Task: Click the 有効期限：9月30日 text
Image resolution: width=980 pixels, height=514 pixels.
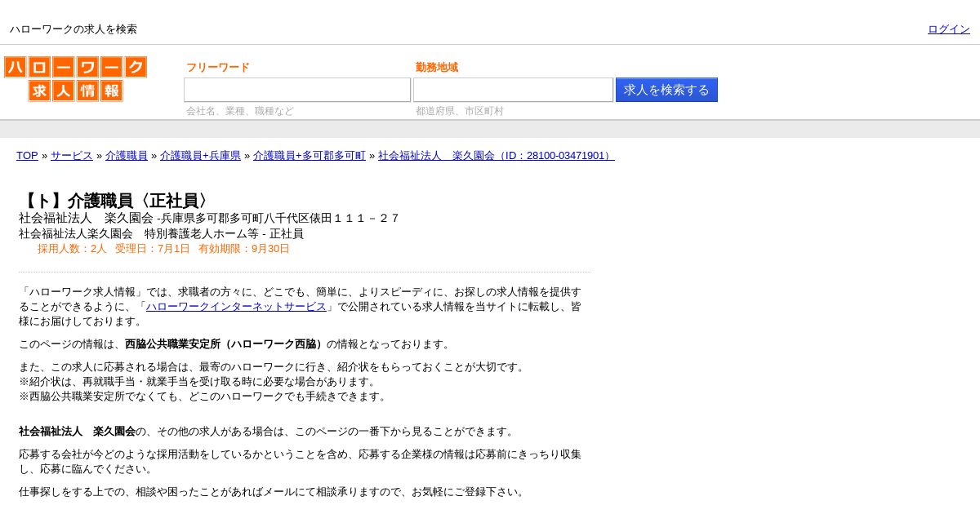Action: point(244,249)
